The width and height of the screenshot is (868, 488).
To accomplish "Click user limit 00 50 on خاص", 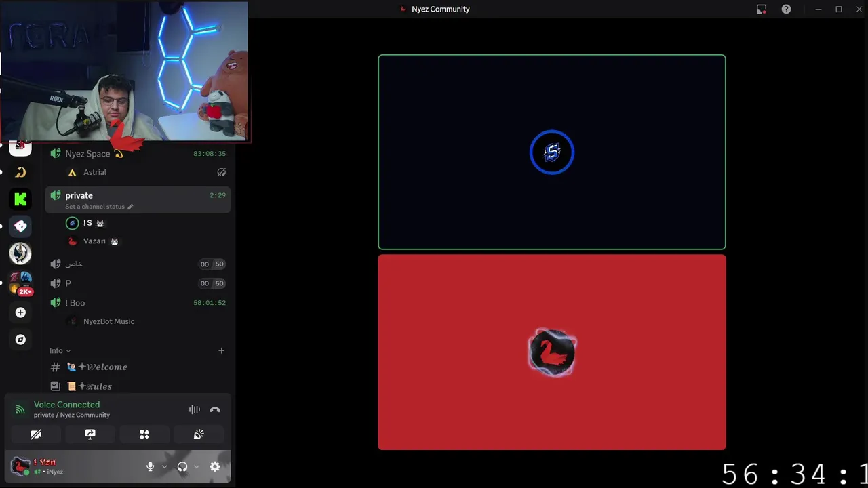I will pyautogui.click(x=212, y=264).
